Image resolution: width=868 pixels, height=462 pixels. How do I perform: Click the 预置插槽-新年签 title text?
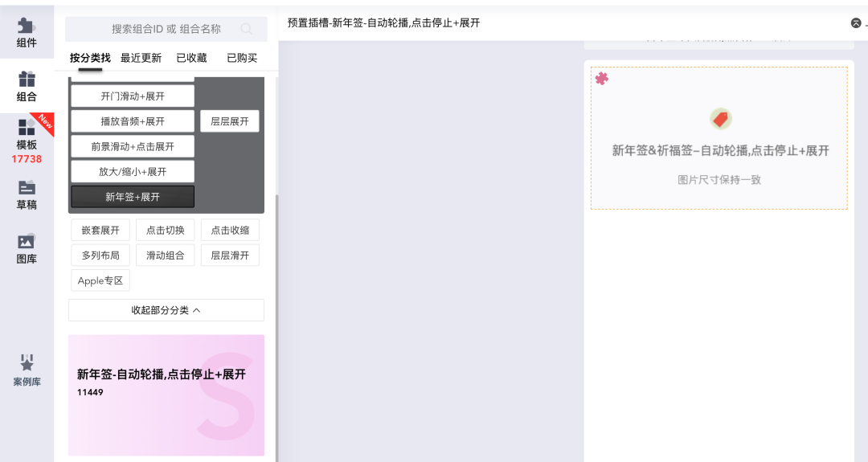click(x=383, y=22)
